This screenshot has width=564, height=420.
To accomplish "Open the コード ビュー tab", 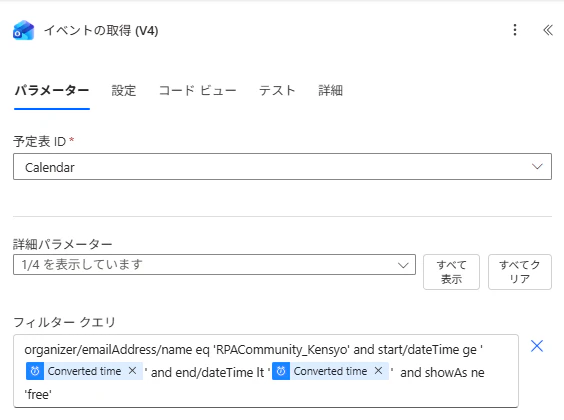I will click(197, 91).
